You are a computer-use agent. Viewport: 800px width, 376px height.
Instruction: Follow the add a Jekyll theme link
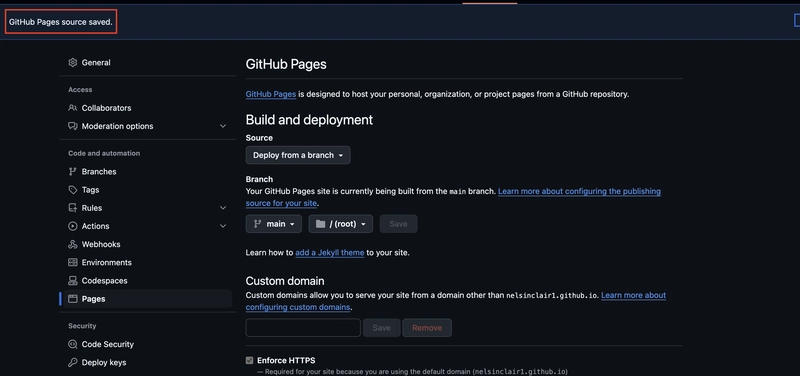tap(330, 253)
